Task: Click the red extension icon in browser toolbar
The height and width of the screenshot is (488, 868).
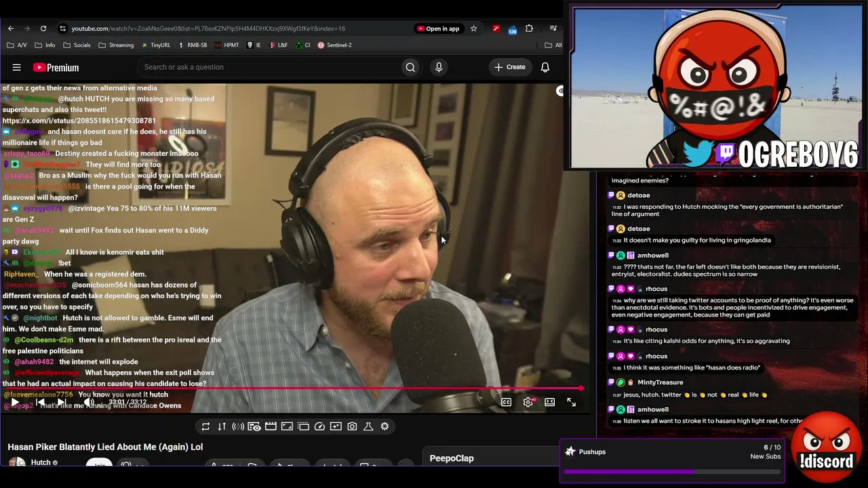Action: 496,28
